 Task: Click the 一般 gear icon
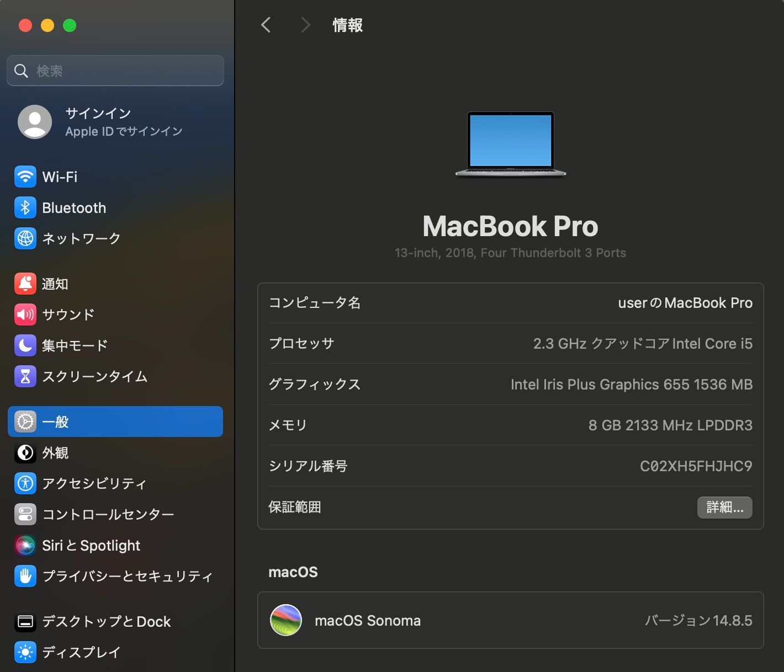tap(25, 422)
